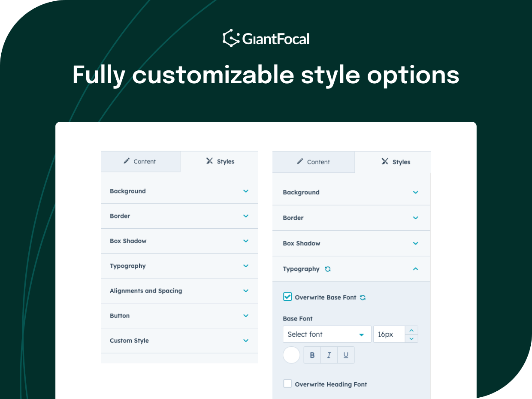Open the Select font dropdown

pyautogui.click(x=327, y=334)
